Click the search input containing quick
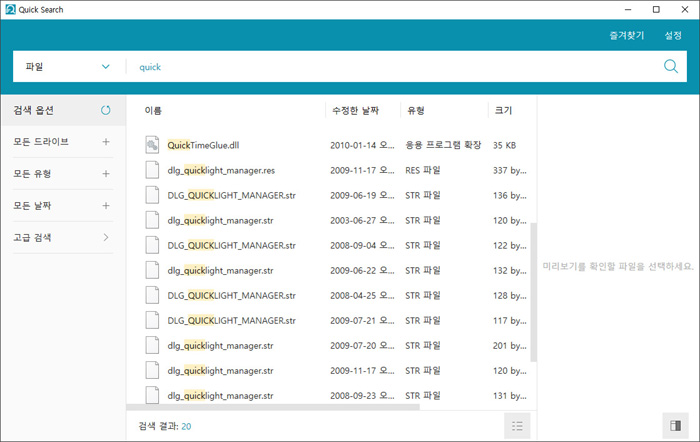Image resolution: width=700 pixels, height=442 pixels. (x=393, y=67)
